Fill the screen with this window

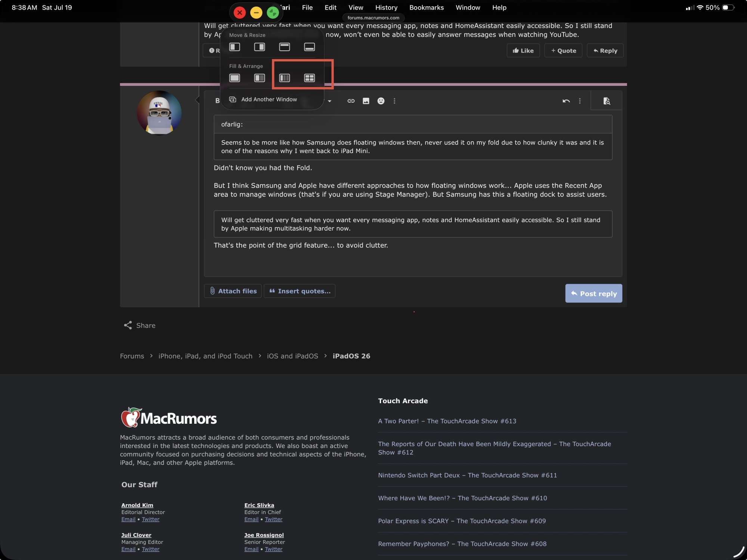235,78
